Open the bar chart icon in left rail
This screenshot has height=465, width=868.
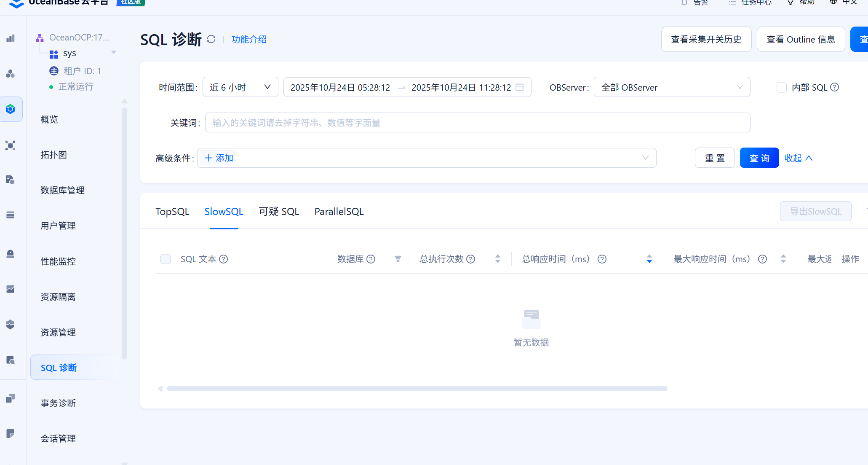[11, 38]
